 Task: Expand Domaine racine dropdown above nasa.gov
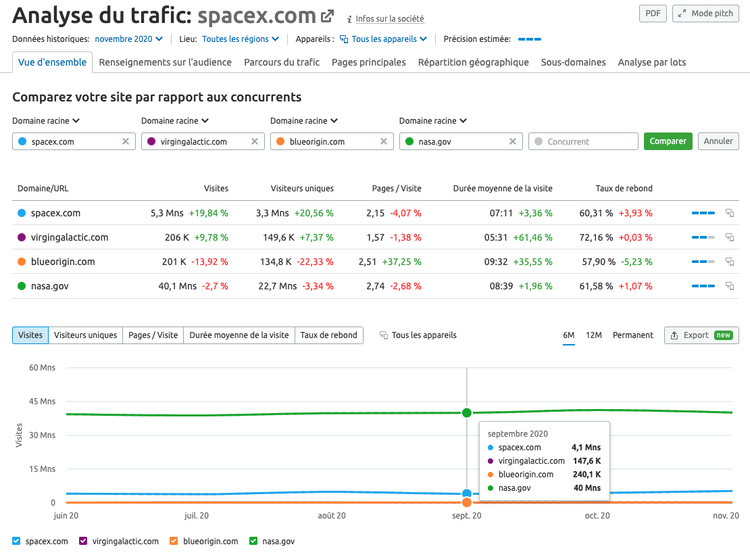[433, 121]
